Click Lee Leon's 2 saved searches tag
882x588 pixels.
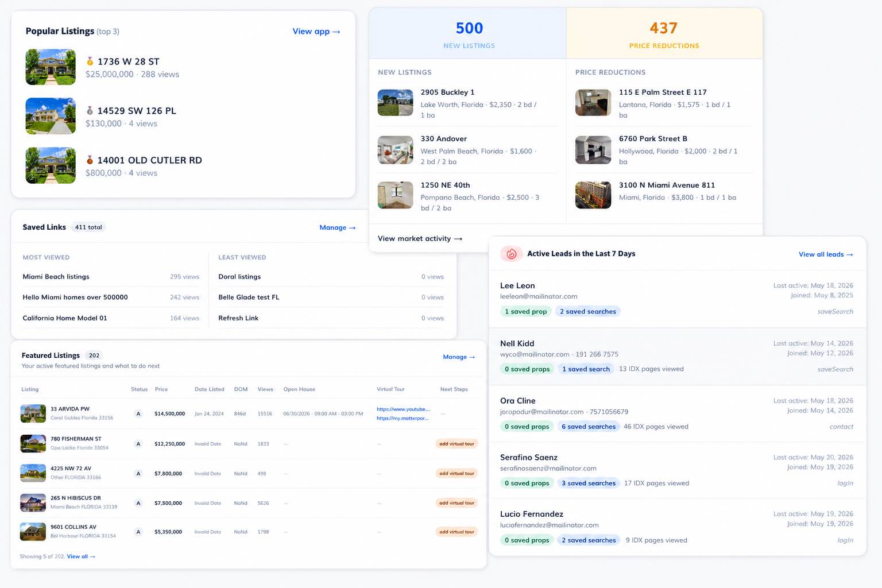[588, 311]
